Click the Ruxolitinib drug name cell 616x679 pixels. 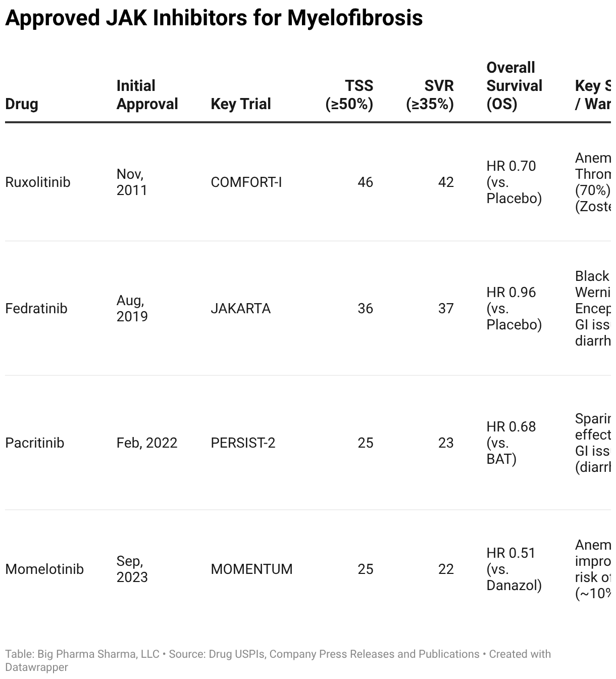(38, 182)
